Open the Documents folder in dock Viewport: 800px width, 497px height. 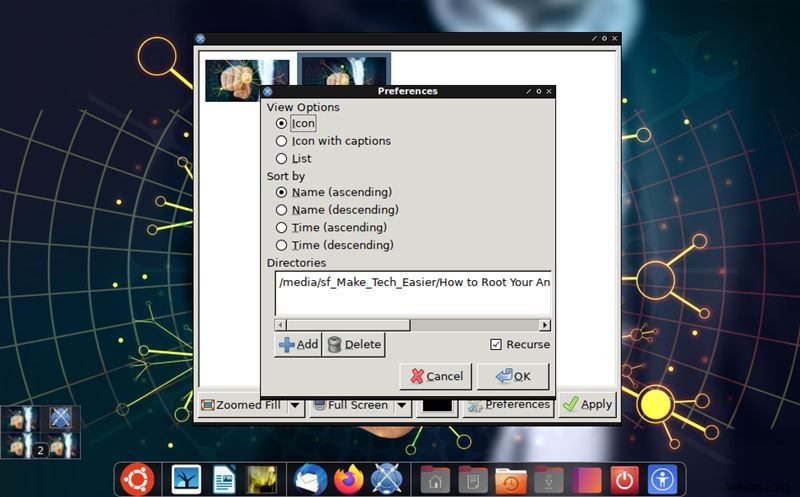tap(473, 480)
